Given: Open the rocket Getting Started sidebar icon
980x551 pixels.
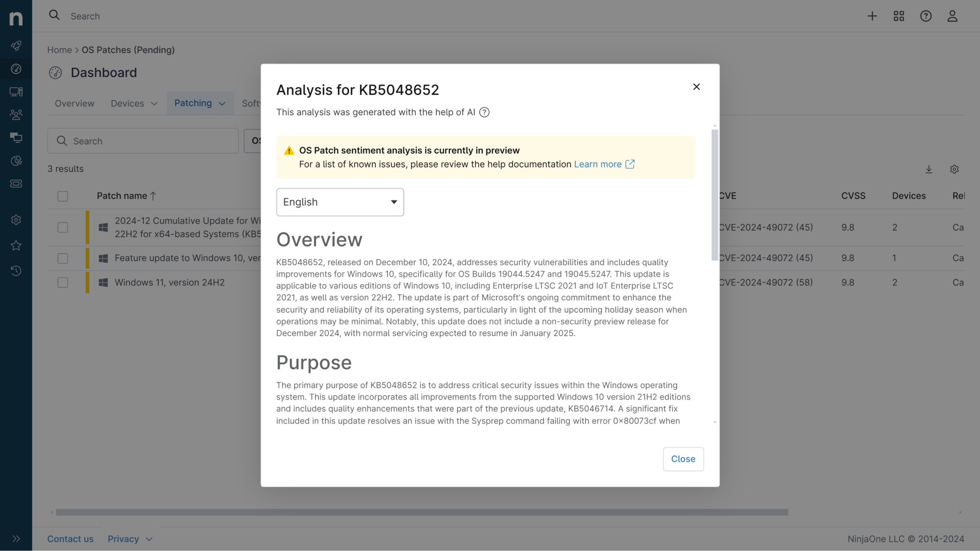Looking at the screenshot, I should (x=16, y=46).
